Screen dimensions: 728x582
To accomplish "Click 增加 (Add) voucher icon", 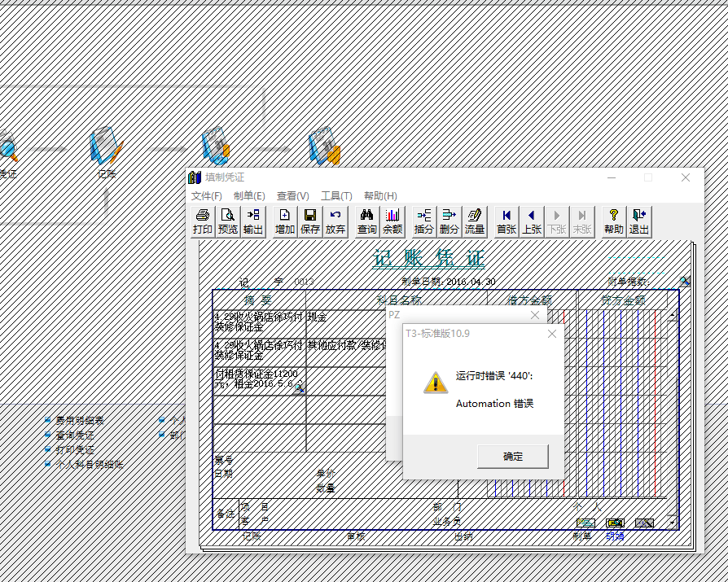I will [285, 221].
